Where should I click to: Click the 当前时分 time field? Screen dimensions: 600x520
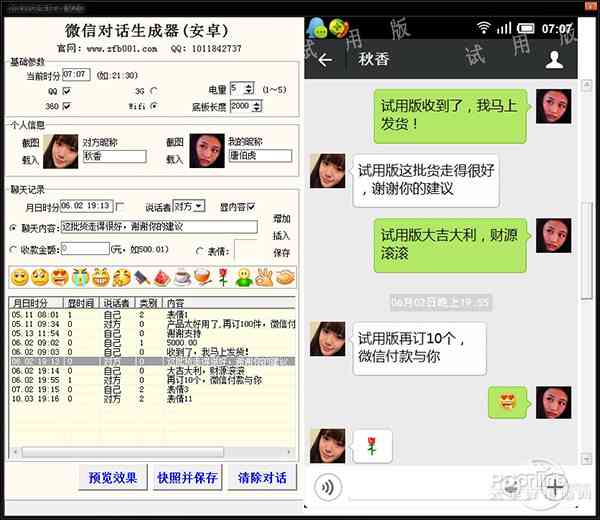76,74
